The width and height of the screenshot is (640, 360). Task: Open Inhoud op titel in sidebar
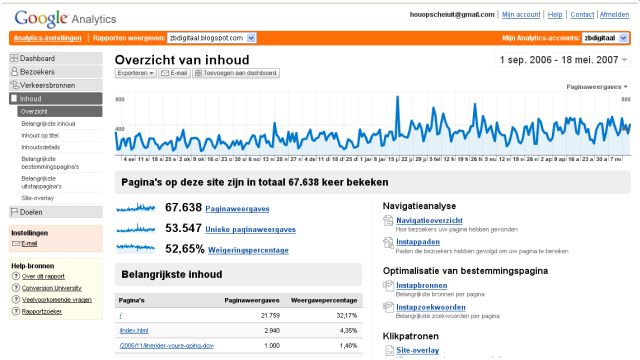coord(40,136)
